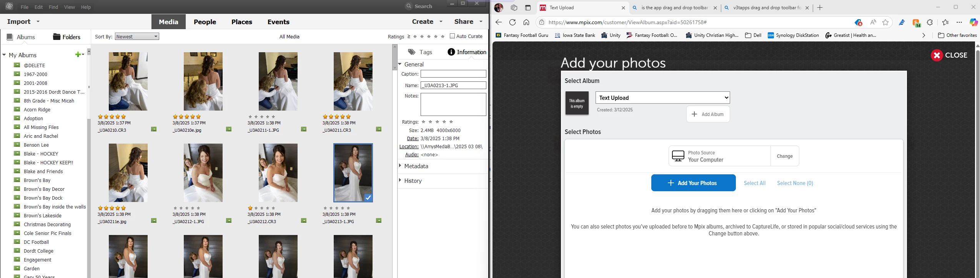Screen dimensions: 980x278
Task: Enable the Auto Curate checkbox
Action: coord(452,36)
